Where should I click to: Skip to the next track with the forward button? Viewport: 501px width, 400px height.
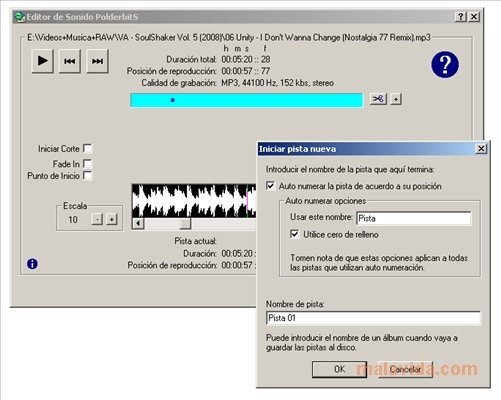[x=97, y=61]
